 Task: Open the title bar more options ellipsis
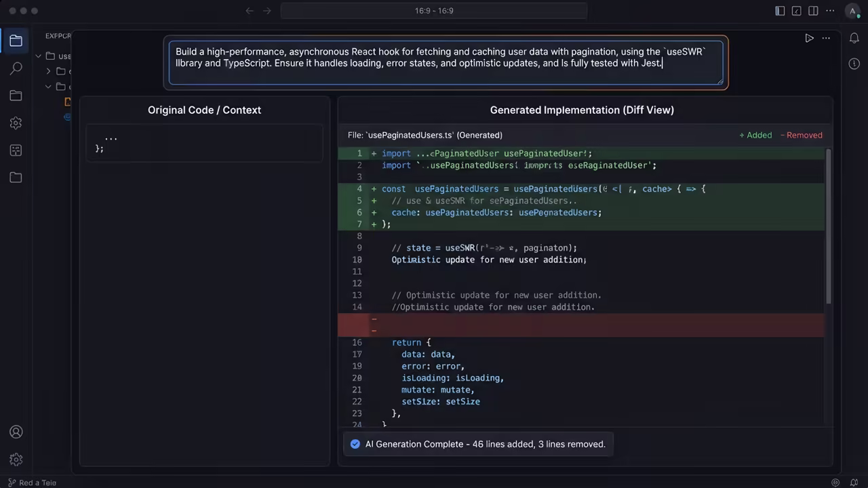point(830,11)
